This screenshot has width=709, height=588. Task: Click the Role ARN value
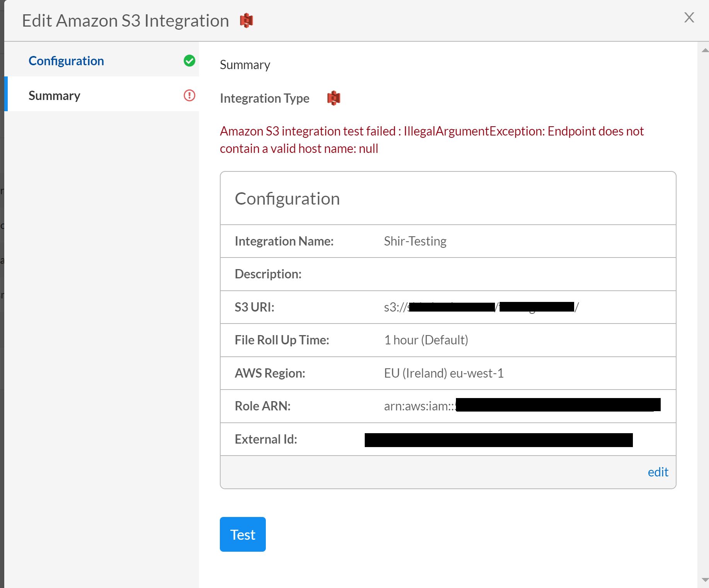pos(522,405)
